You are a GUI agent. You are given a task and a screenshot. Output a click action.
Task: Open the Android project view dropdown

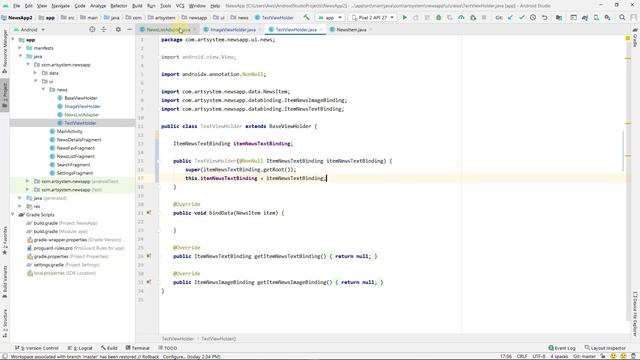pos(30,29)
